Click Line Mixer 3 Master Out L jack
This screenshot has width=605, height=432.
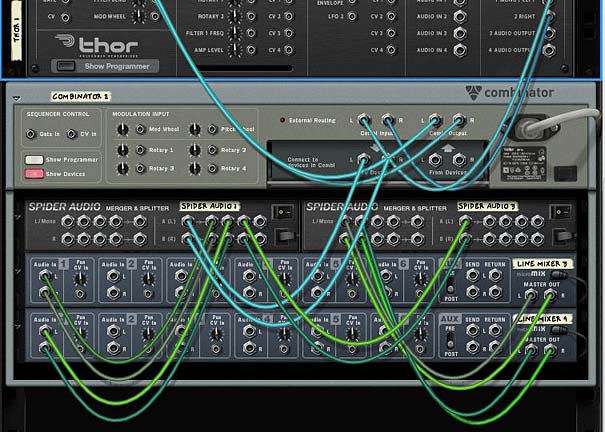click(x=531, y=295)
